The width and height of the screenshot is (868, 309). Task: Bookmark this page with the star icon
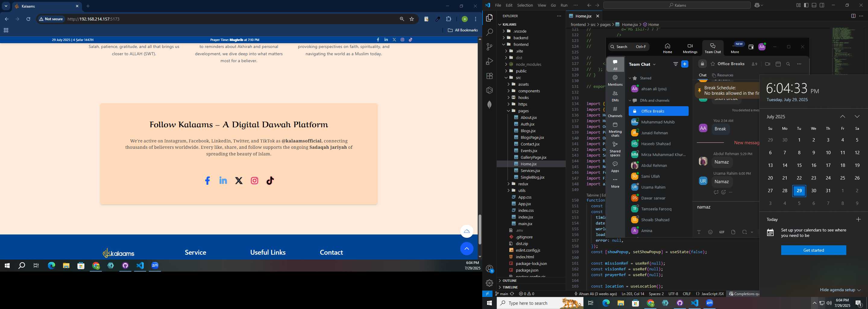click(x=411, y=19)
